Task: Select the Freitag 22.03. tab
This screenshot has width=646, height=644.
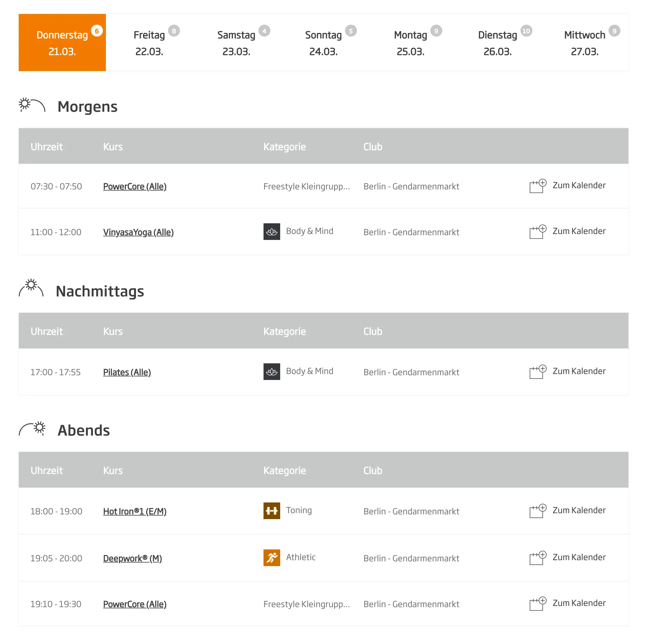Action: tap(149, 43)
